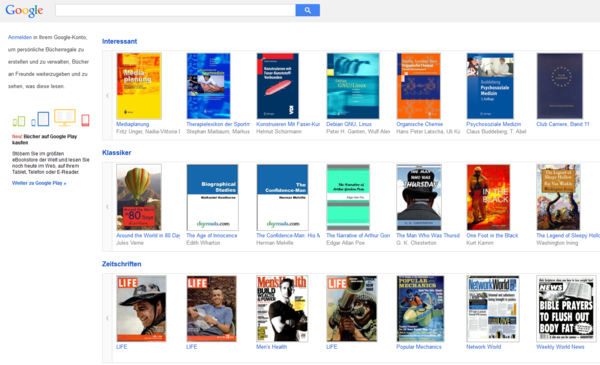Click the Debian GNU, Linux title link
This screenshot has height=365, width=600.
coord(349,124)
